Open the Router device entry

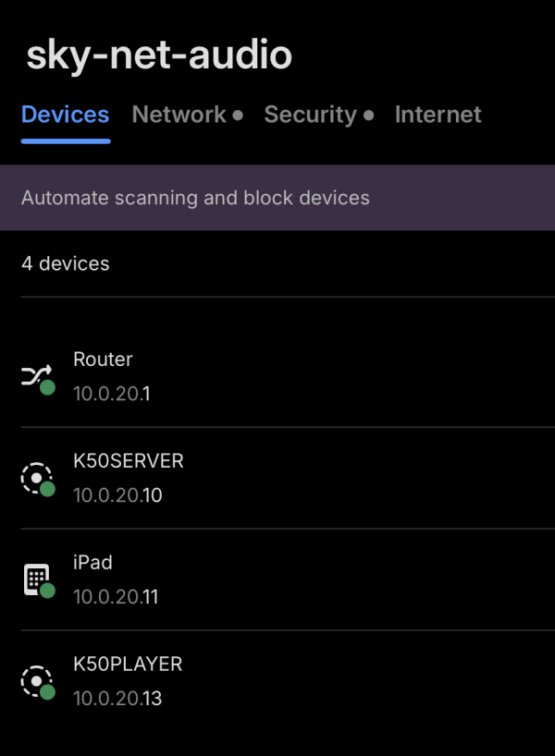coord(103,360)
